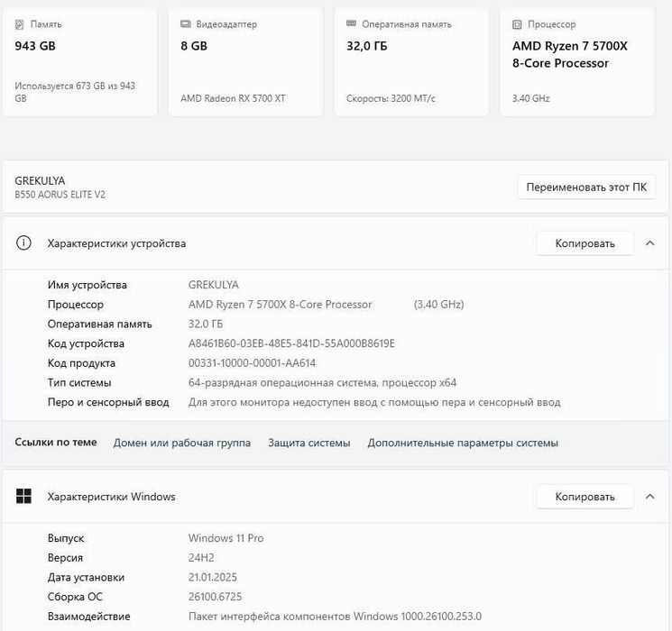This screenshot has width=672, height=631.
Task: Collapse the Характеристики устройства section
Action: [x=649, y=243]
